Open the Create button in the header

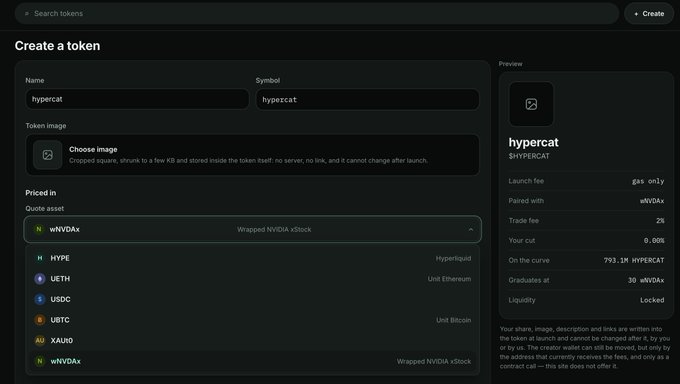coord(649,13)
